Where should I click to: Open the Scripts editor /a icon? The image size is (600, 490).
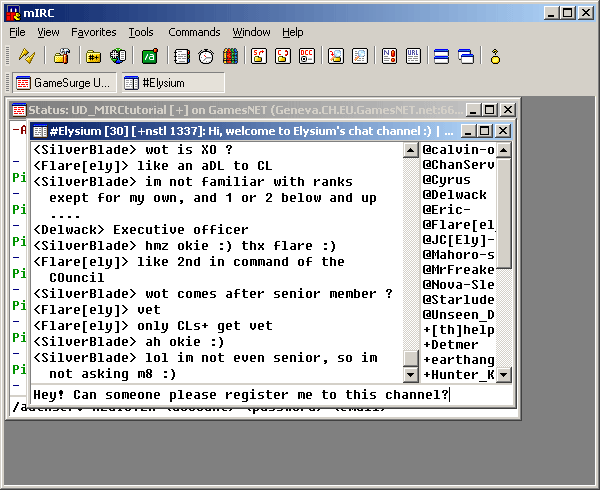point(150,56)
